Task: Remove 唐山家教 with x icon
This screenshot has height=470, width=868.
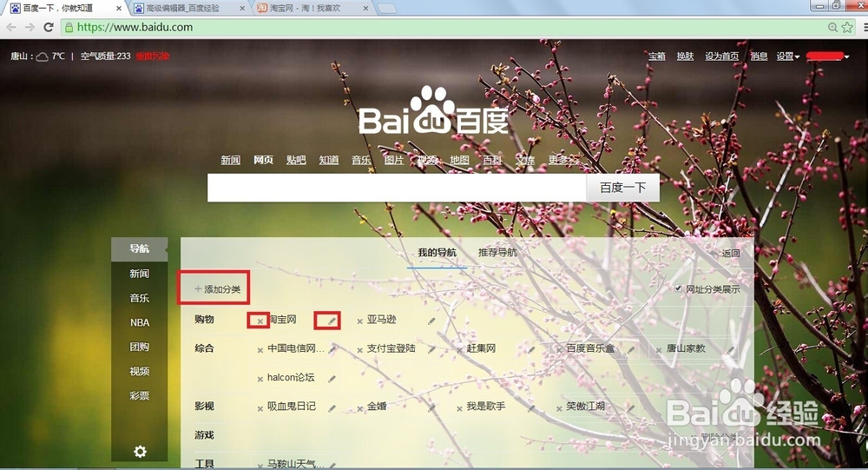Action: click(x=659, y=350)
